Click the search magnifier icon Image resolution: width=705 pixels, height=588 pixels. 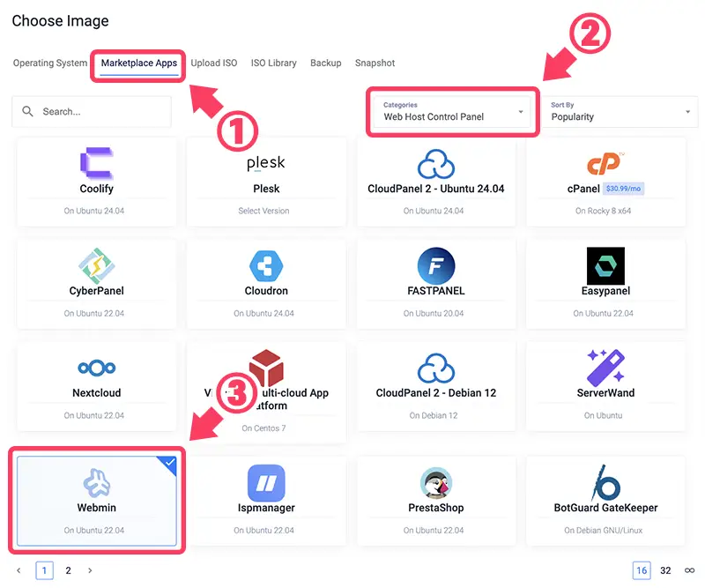coord(27,111)
